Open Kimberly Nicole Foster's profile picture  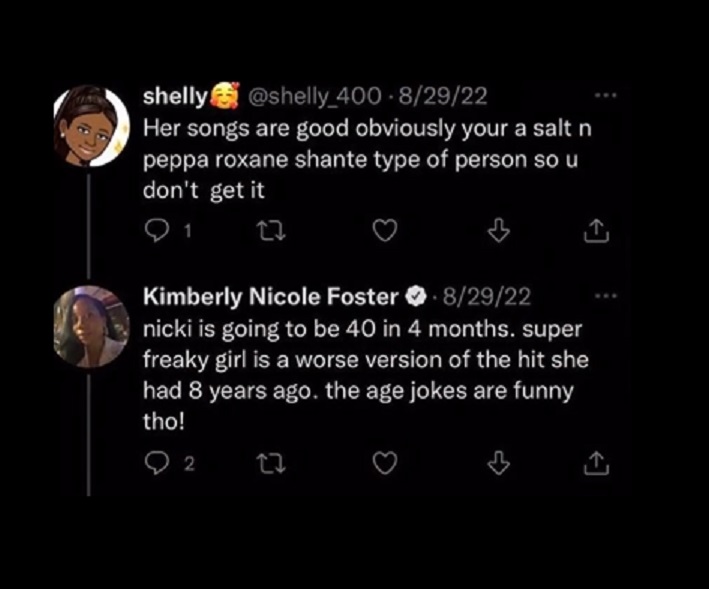(91, 327)
